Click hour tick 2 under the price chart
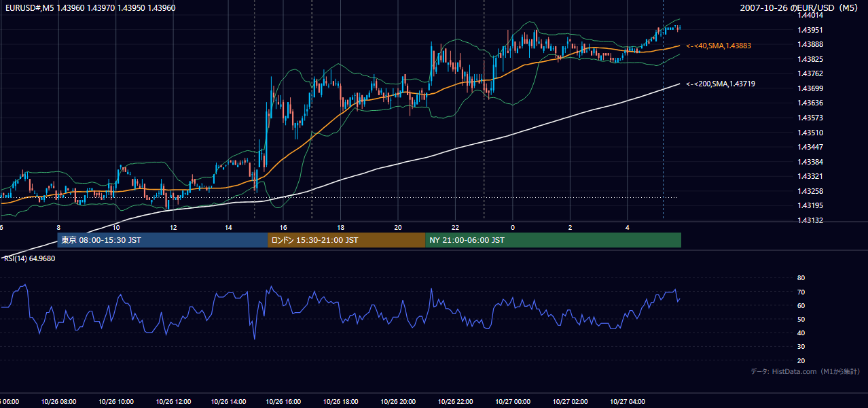 tap(571, 227)
